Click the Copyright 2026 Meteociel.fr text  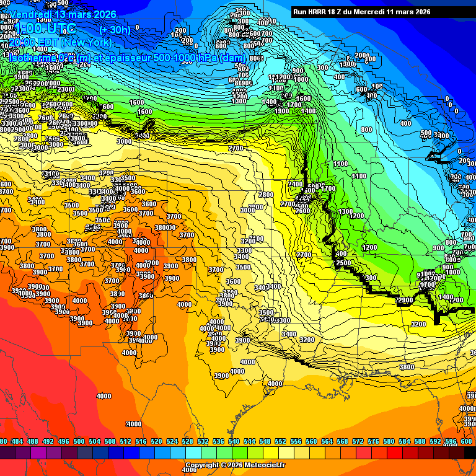coord(236,465)
